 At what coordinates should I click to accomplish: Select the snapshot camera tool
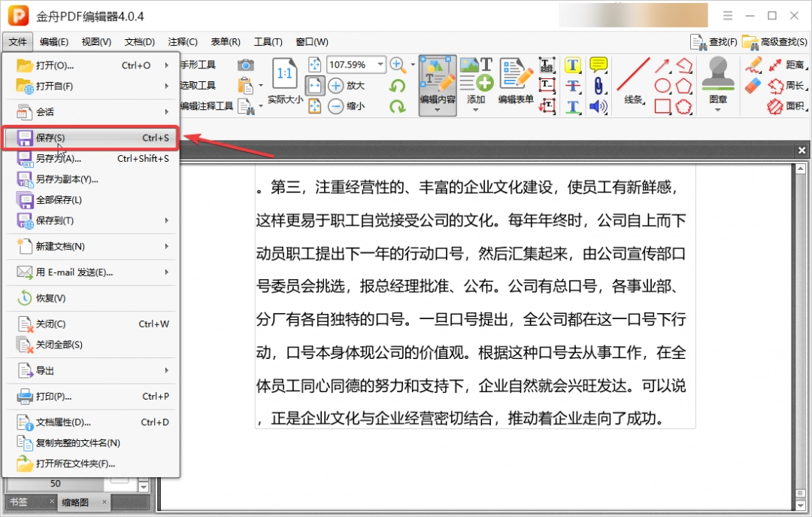(x=244, y=65)
